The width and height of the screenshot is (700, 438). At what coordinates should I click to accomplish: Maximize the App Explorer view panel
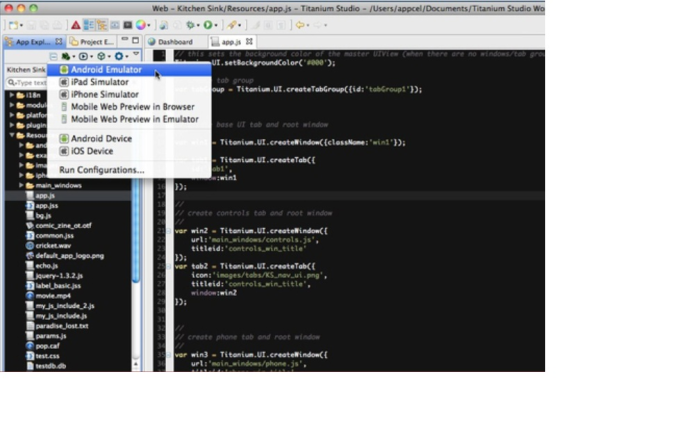[x=135, y=40]
